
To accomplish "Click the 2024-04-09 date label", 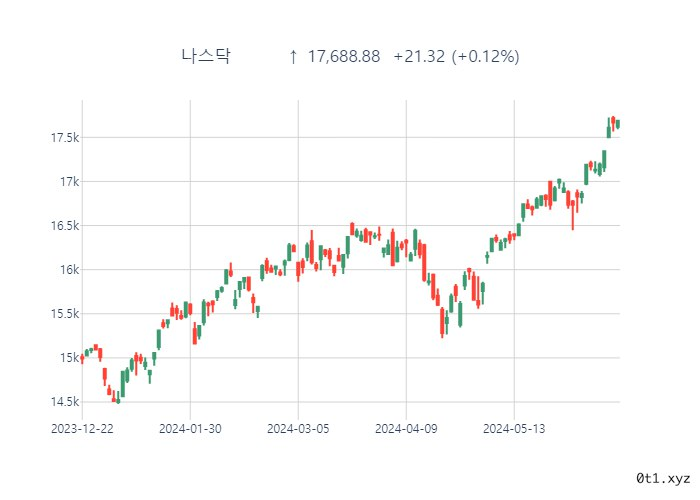I will pos(406,429).
